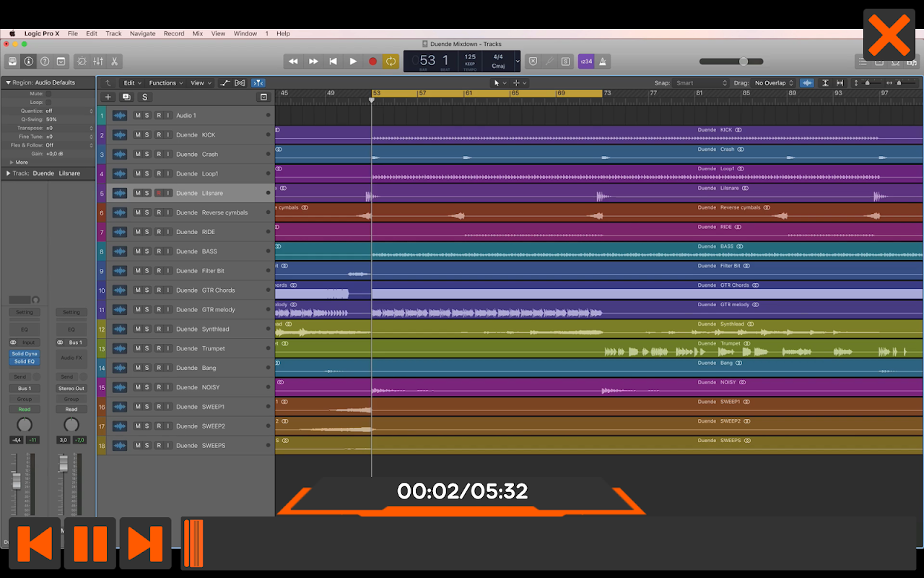Show automation icon in tracks menu bar
Image resolution: width=924 pixels, height=578 pixels.
(225, 83)
